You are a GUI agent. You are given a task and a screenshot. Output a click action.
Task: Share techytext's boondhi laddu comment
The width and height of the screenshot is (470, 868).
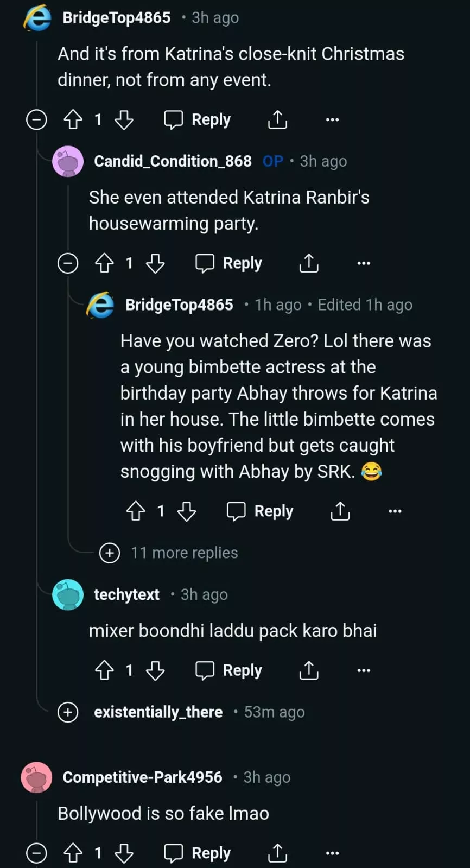309,670
